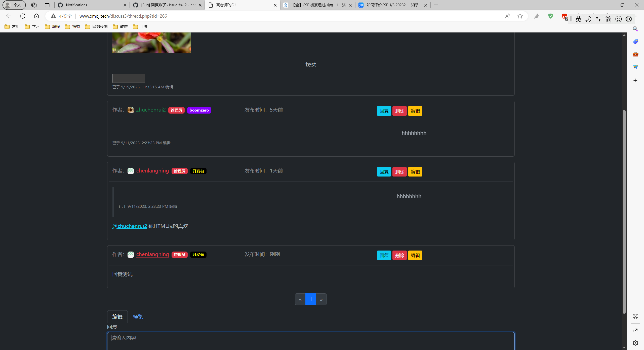Switch to the 知乎 browser tab
This screenshot has height=350, width=644.
point(391,5)
